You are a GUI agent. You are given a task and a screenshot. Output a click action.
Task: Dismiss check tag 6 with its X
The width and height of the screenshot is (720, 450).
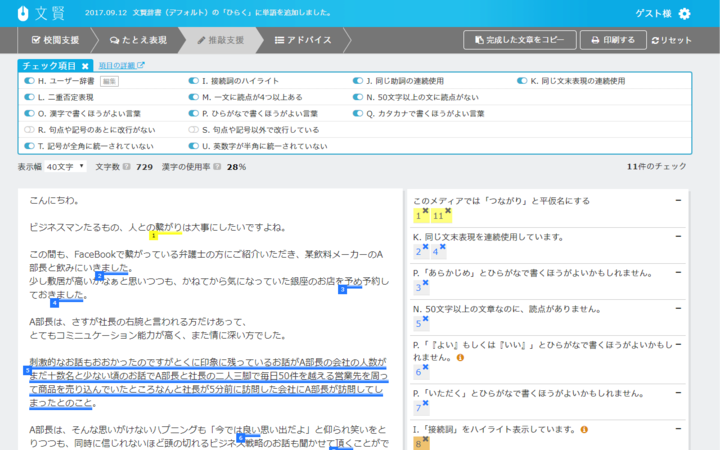tap(426, 367)
